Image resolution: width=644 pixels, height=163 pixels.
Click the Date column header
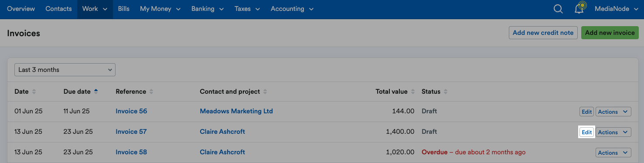click(21, 92)
